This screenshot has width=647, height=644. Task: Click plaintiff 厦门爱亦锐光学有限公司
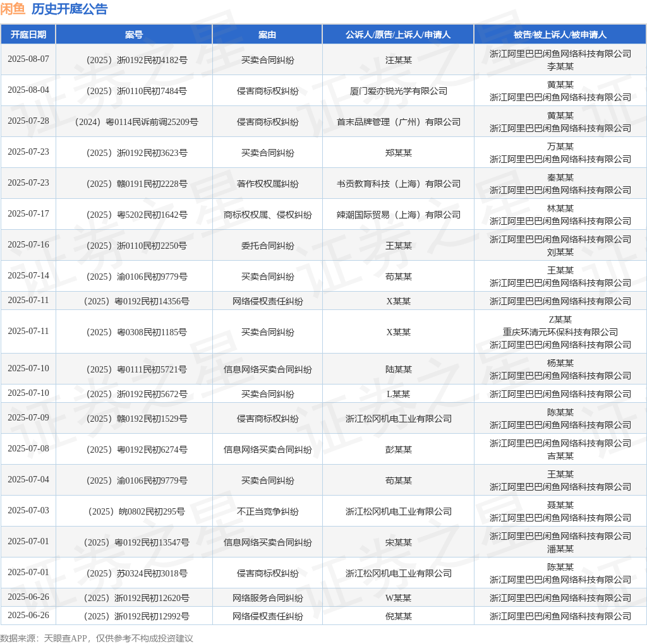click(398, 91)
